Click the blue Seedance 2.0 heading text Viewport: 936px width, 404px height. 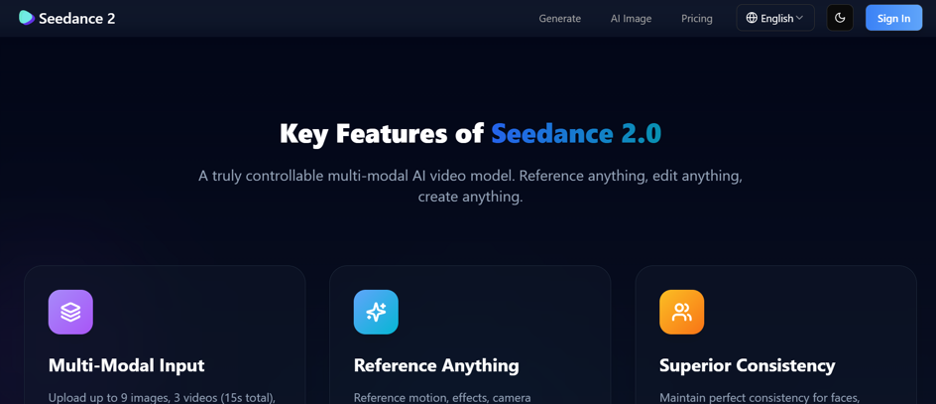(576, 133)
